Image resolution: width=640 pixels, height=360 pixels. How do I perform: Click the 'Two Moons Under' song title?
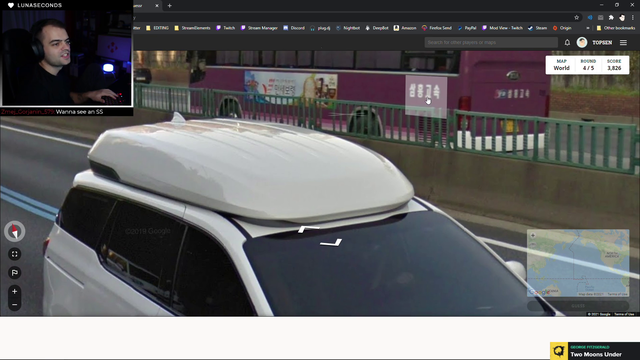pyautogui.click(x=596, y=354)
